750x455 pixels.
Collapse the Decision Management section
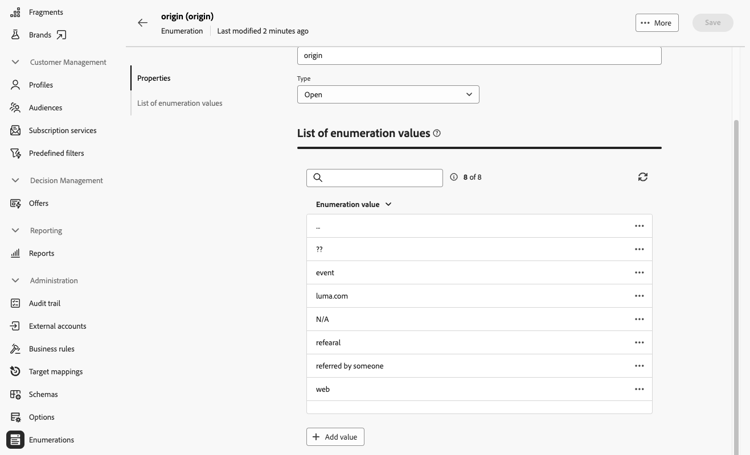pos(15,181)
